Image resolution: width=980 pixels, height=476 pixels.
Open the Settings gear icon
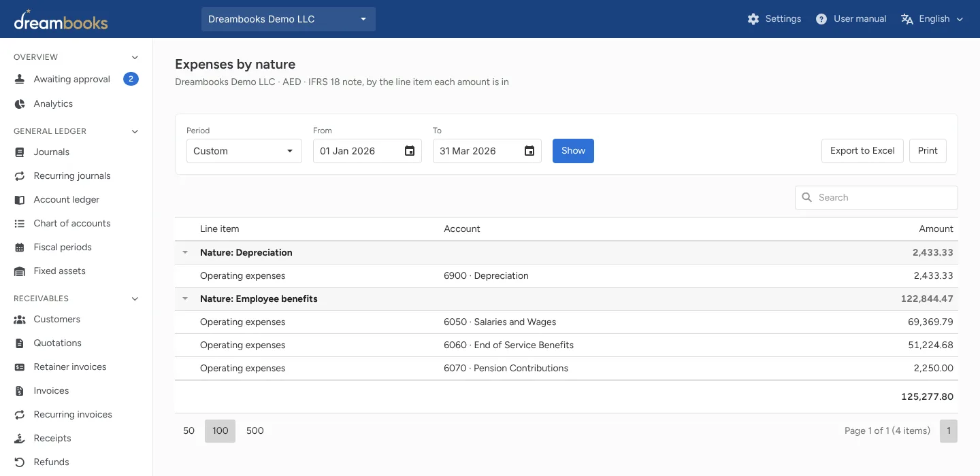pos(753,19)
